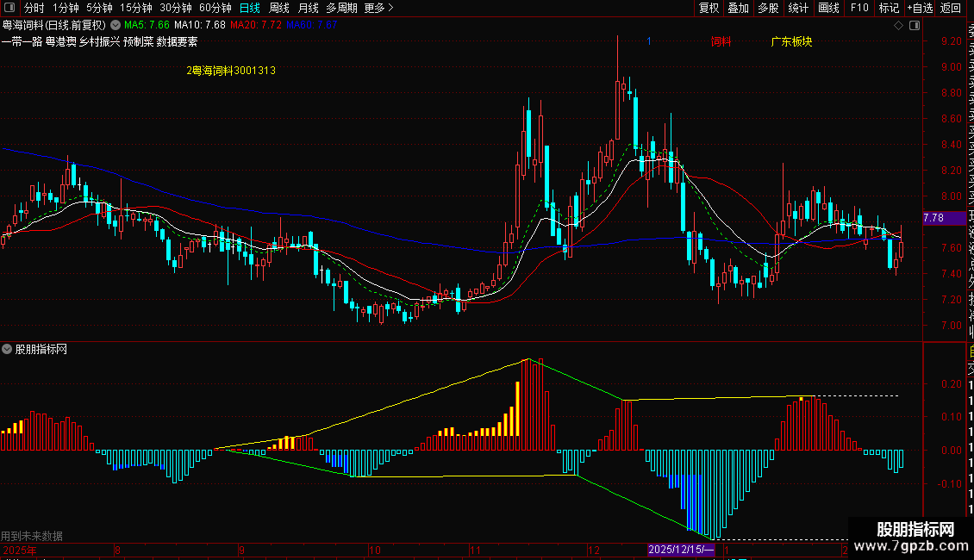Image resolution: width=974 pixels, height=560 pixels.
Task: Click month 10 on the time axis
Action: click(x=374, y=550)
